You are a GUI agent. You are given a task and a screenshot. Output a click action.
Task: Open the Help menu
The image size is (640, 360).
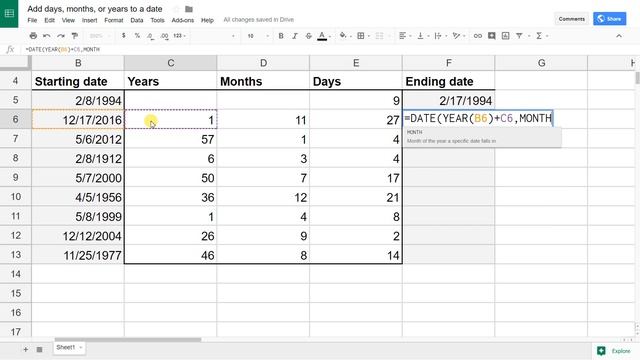click(x=207, y=20)
